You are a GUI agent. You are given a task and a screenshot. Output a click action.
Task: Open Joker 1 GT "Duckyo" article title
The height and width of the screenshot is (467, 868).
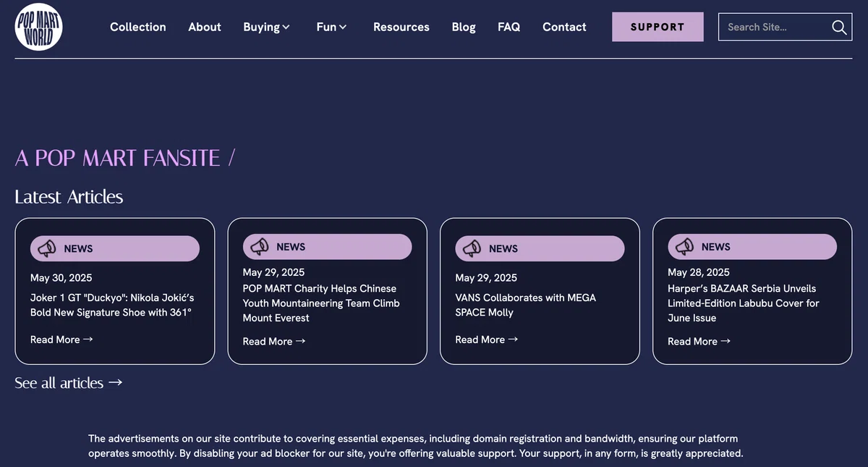click(x=112, y=305)
